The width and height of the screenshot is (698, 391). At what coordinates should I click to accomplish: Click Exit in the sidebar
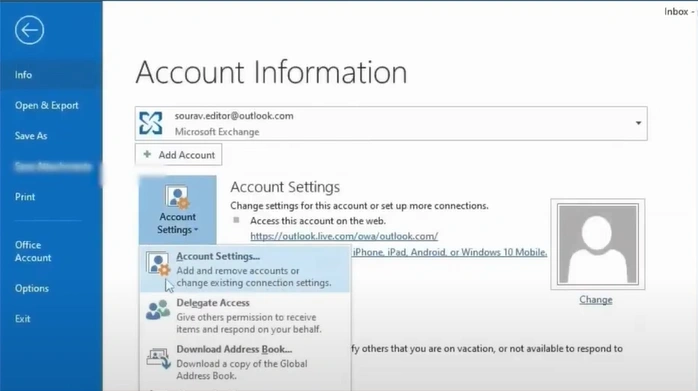tap(23, 319)
